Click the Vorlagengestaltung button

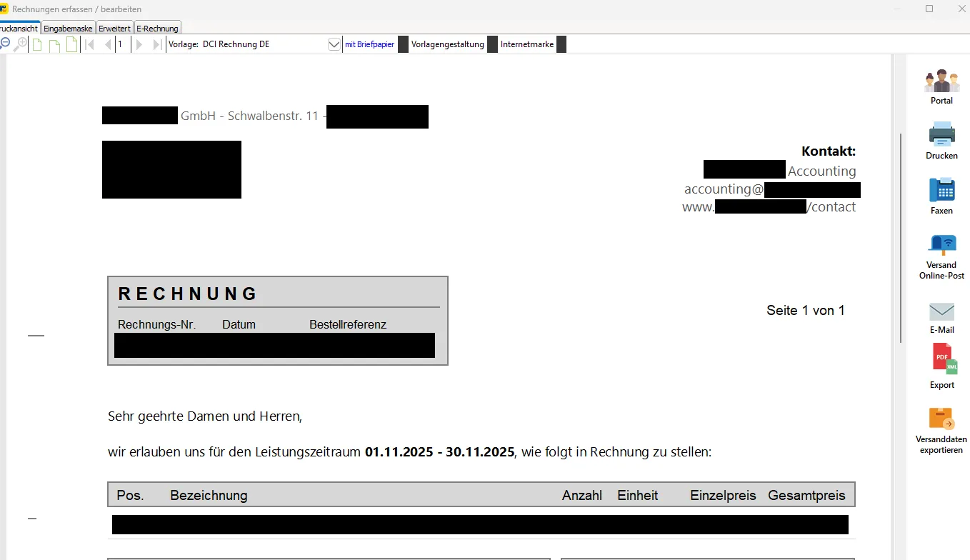[x=447, y=44]
